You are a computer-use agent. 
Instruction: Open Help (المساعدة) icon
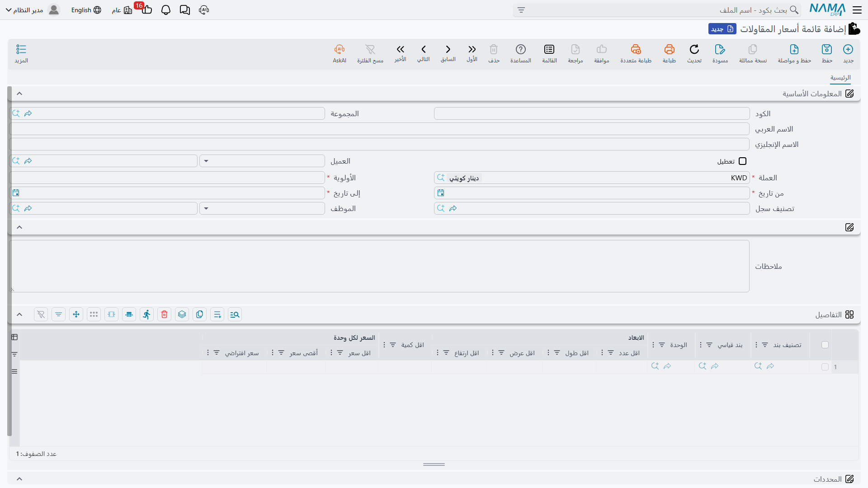tap(521, 49)
